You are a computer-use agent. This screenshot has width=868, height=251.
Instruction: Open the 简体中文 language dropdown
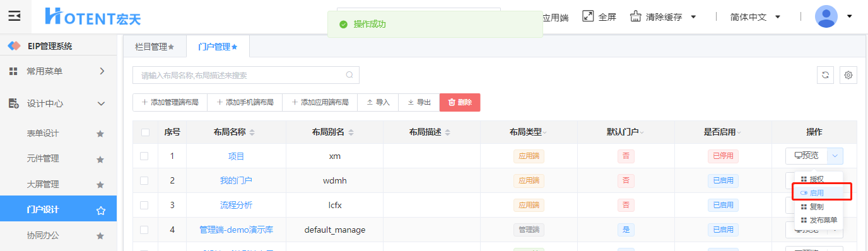point(755,17)
